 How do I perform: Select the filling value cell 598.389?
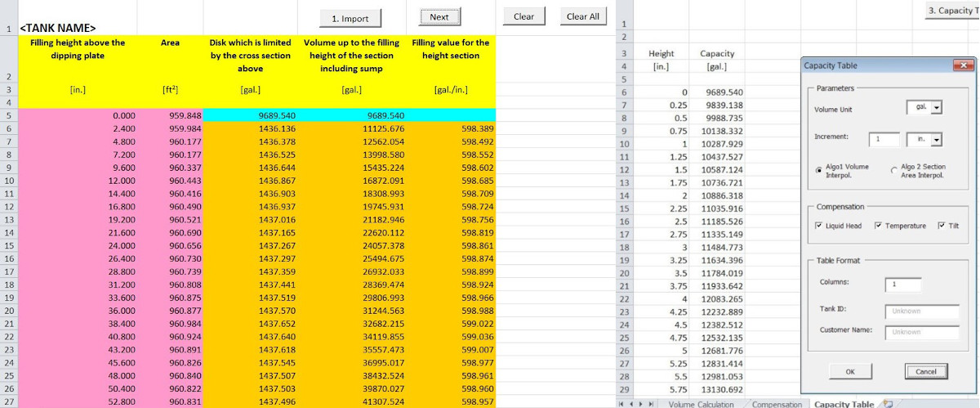(451, 128)
